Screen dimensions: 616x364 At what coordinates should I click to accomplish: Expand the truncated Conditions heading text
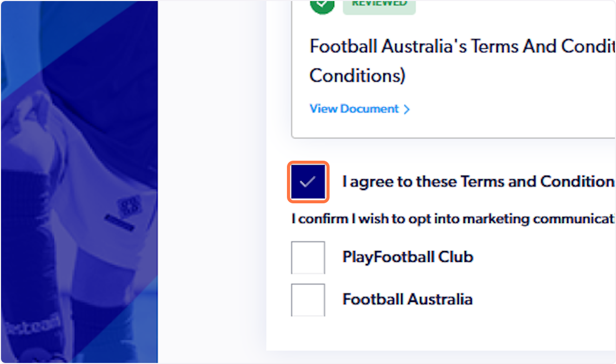click(357, 75)
